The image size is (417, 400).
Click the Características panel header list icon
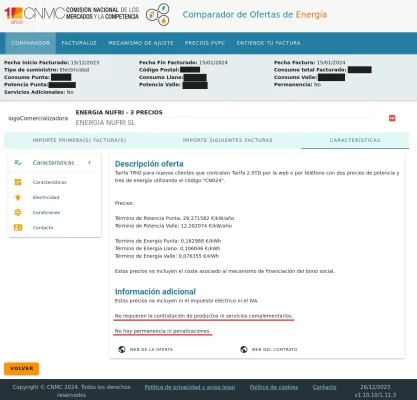pos(18,163)
